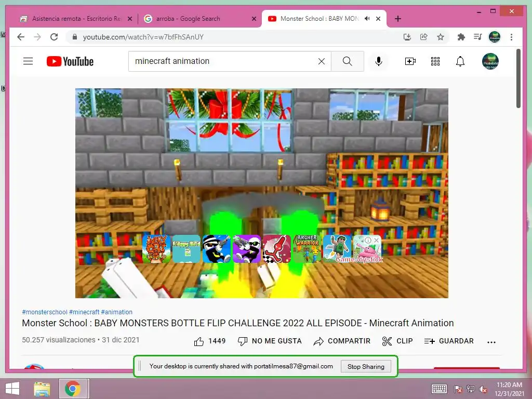
Task: Open a new tab with the plus
Action: (x=398, y=19)
